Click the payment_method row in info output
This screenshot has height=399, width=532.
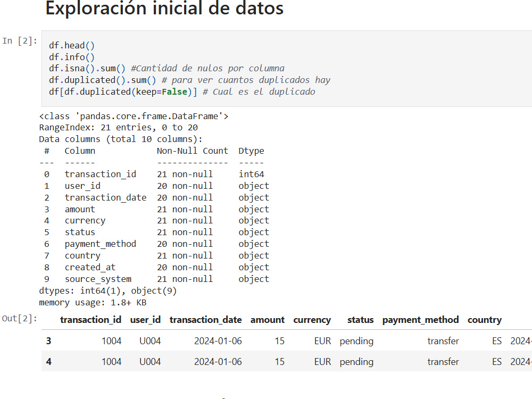[x=156, y=244]
